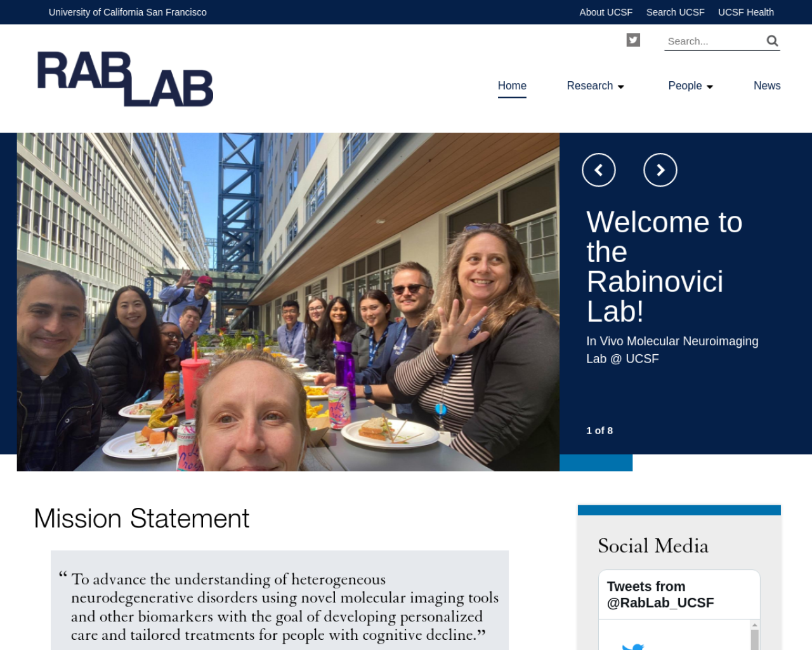
Task: Expand the Research dropdown arrow
Action: (x=621, y=87)
